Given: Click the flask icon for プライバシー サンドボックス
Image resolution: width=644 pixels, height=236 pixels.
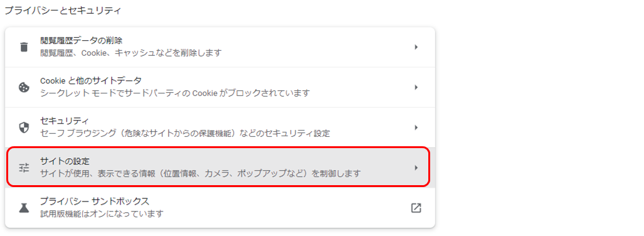Looking at the screenshot, I should (x=24, y=208).
